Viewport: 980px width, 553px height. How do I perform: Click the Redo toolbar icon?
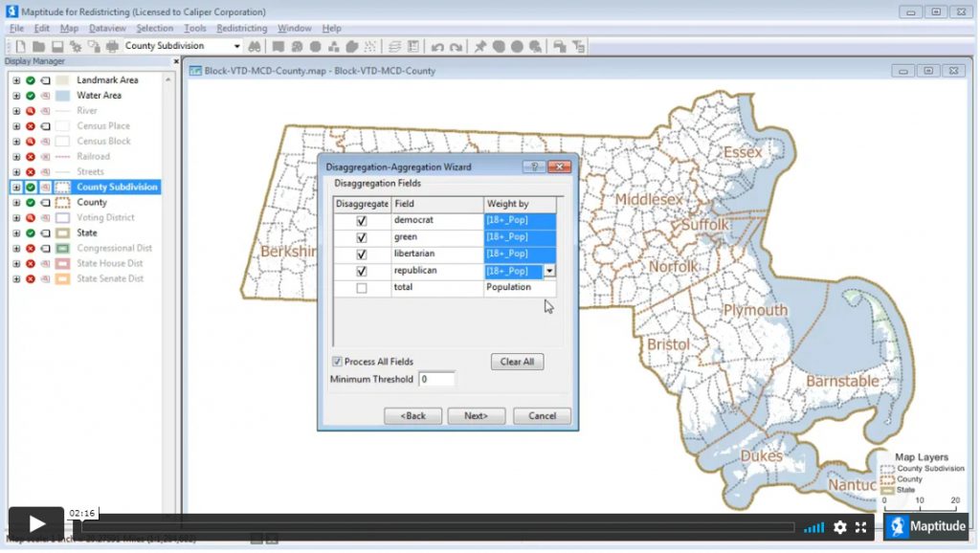457,45
